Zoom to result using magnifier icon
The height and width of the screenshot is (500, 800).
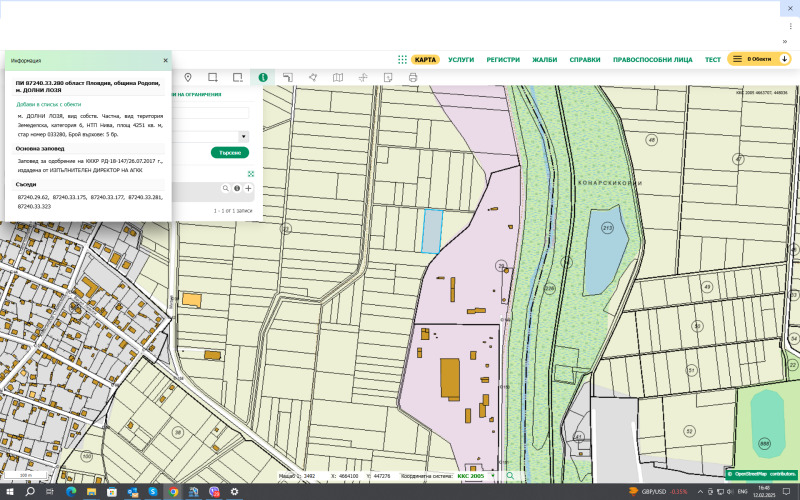point(225,188)
